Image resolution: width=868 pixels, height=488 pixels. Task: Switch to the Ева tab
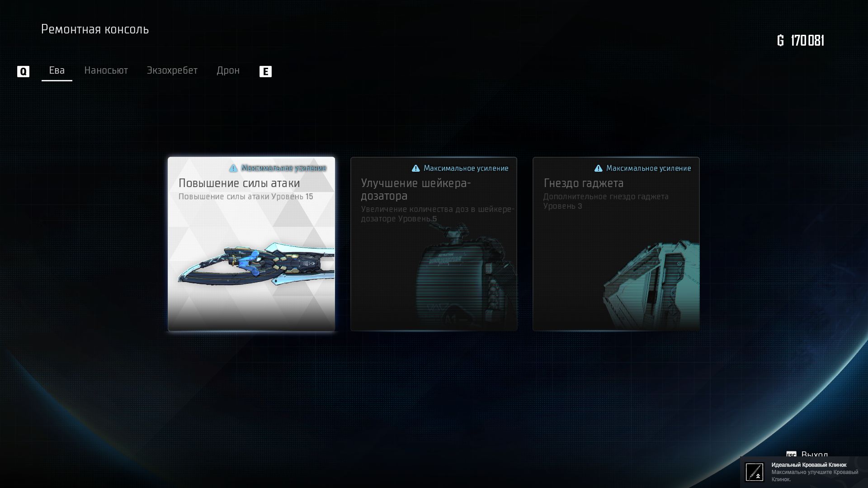point(57,70)
